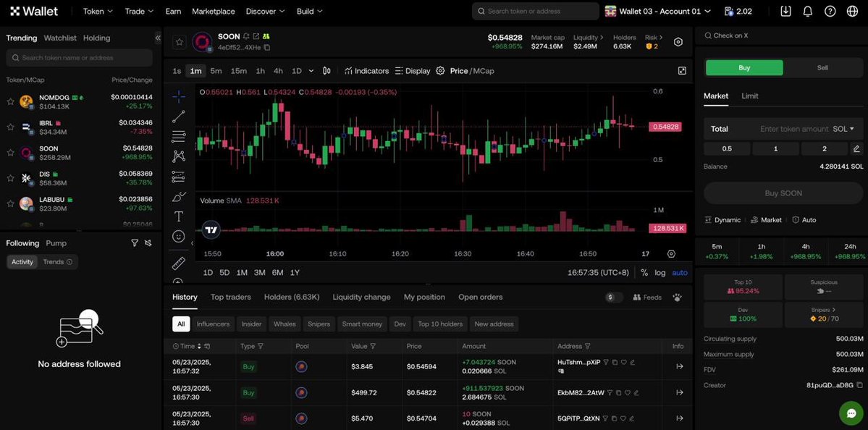Screen dimensions: 868x430
Task: Choose the text annotation tool
Action: 178,216
